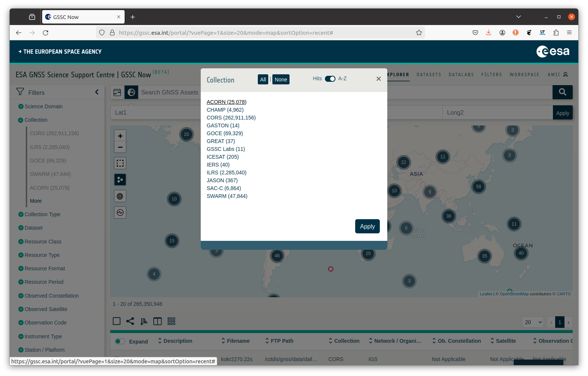This screenshot has width=588, height=376.
Task: Click the map activity chart icon
Action: 120,212
